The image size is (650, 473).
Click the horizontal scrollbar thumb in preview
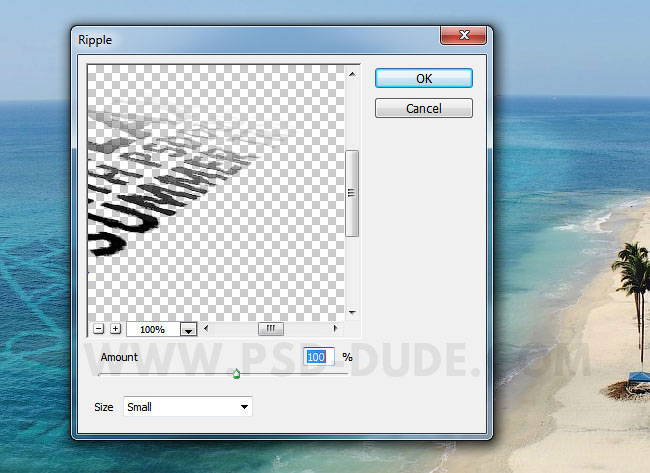(271, 328)
